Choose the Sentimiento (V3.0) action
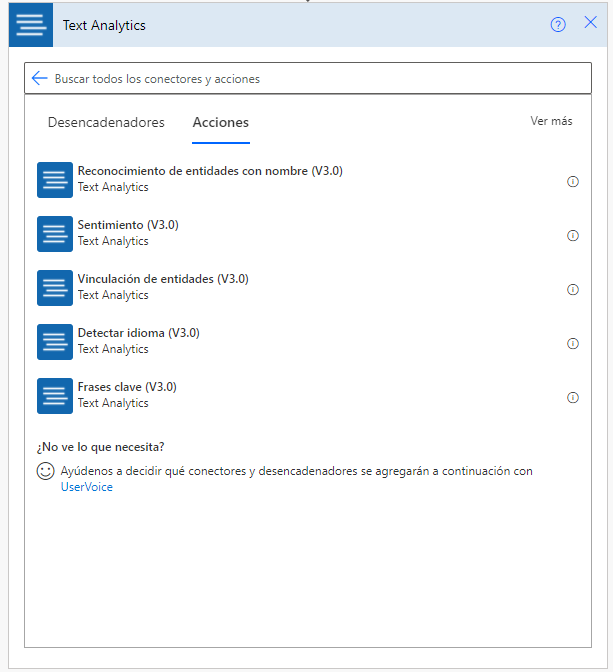613x672 pixels. click(308, 234)
